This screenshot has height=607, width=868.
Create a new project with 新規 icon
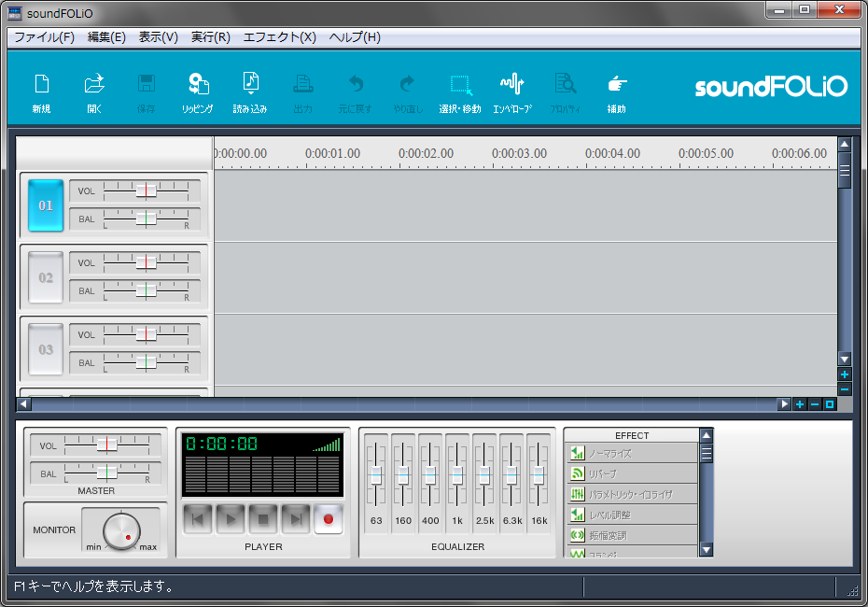point(41,93)
